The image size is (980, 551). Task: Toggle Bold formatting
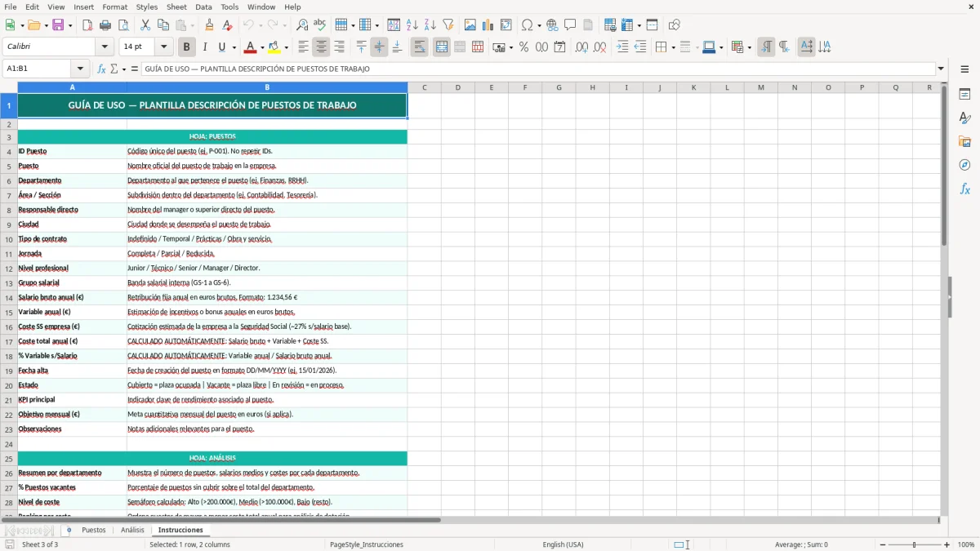(186, 47)
